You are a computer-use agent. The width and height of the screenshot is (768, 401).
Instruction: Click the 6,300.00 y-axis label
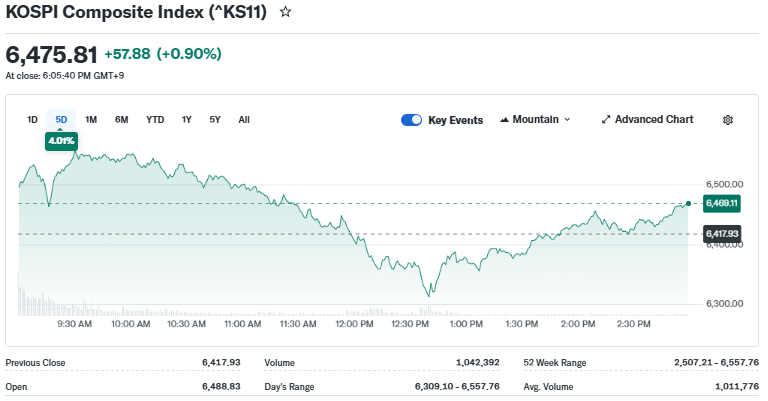(724, 304)
